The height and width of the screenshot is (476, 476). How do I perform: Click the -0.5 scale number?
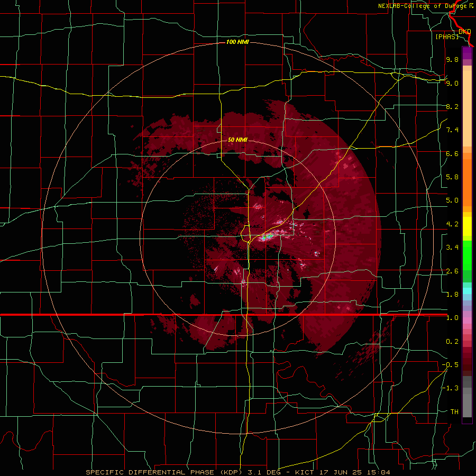[450, 365]
